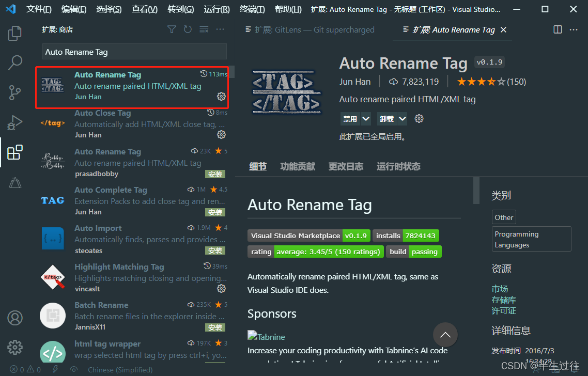This screenshot has height=376, width=588.
Task: Click the installs 7824143 badge
Action: click(406, 236)
